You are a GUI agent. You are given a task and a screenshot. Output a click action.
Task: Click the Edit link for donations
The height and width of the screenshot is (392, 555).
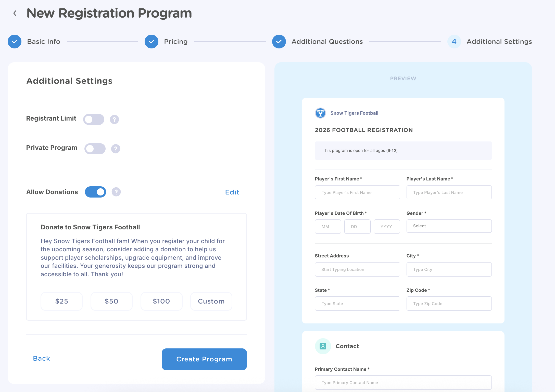tap(232, 192)
